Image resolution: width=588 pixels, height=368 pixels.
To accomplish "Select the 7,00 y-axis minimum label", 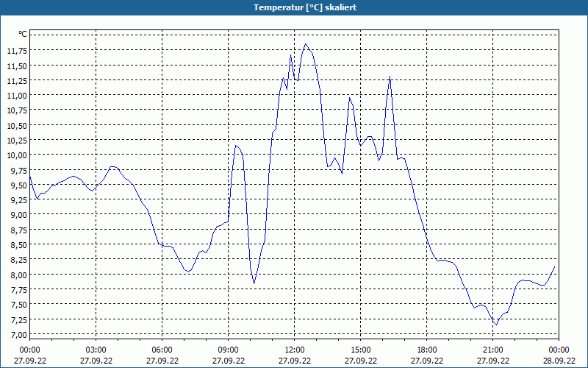I will point(18,335).
